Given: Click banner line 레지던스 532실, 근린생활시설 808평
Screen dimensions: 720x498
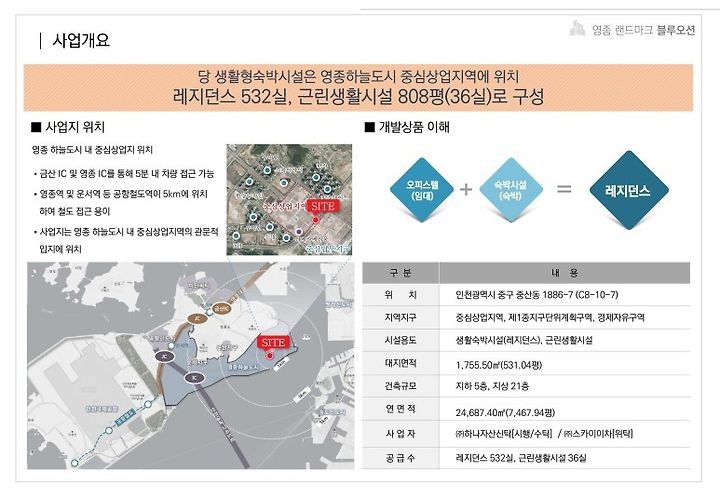Looking at the screenshot, I should pyautogui.click(x=358, y=96).
